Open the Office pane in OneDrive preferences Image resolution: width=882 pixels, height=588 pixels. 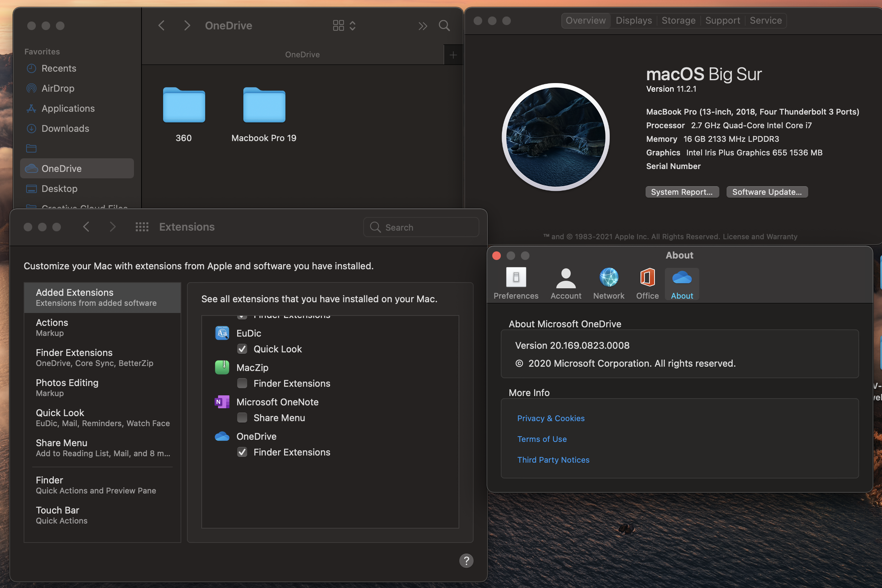pos(647,283)
